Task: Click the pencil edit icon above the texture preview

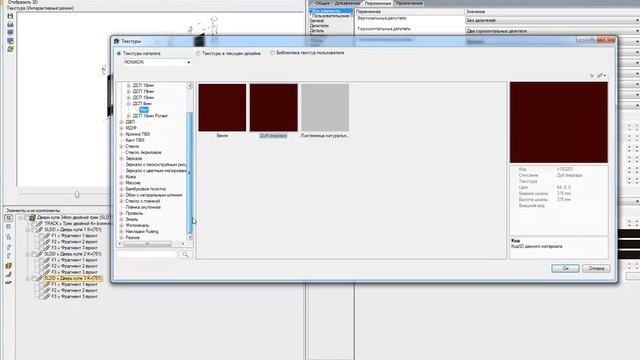Action: pyautogui.click(x=600, y=76)
